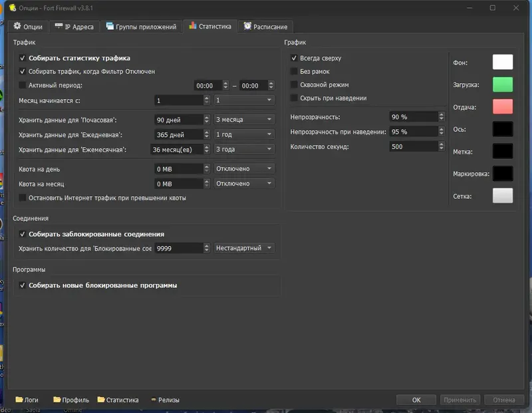Click the OK button
532x413 pixels.
tap(416, 400)
